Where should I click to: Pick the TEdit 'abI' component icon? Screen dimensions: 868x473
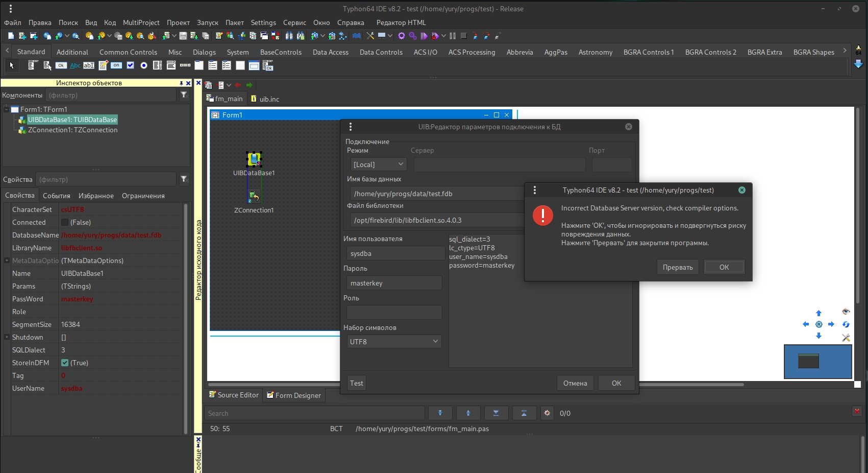(89, 65)
